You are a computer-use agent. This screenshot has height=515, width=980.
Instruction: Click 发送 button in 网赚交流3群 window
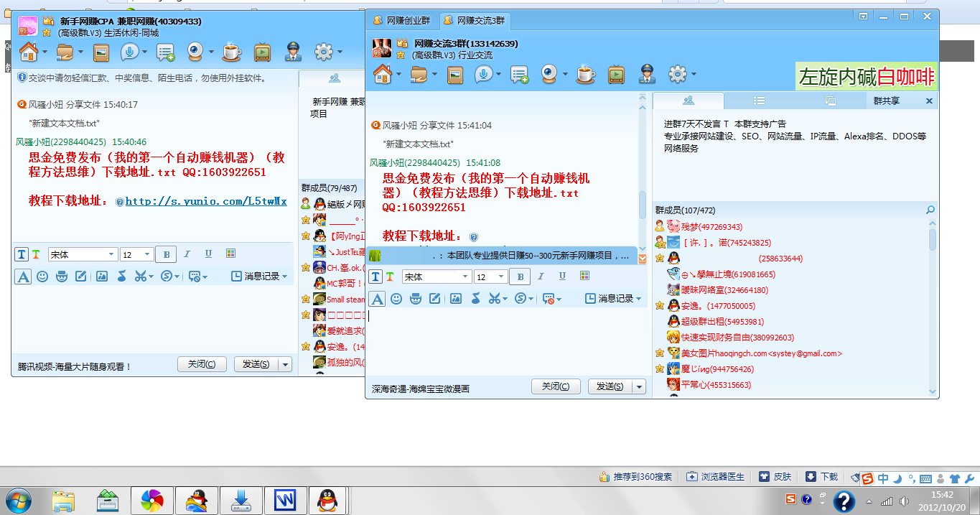[x=610, y=386]
